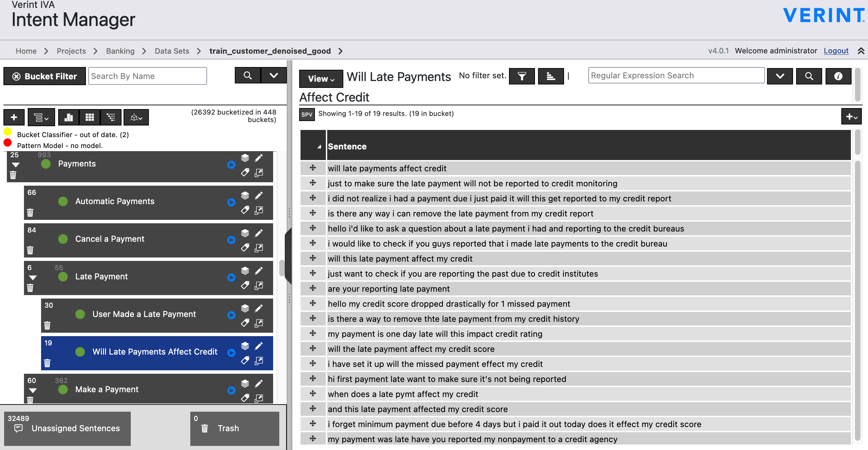Go to Banking breadcrumb
This screenshot has width=868, height=450.
pyautogui.click(x=120, y=51)
